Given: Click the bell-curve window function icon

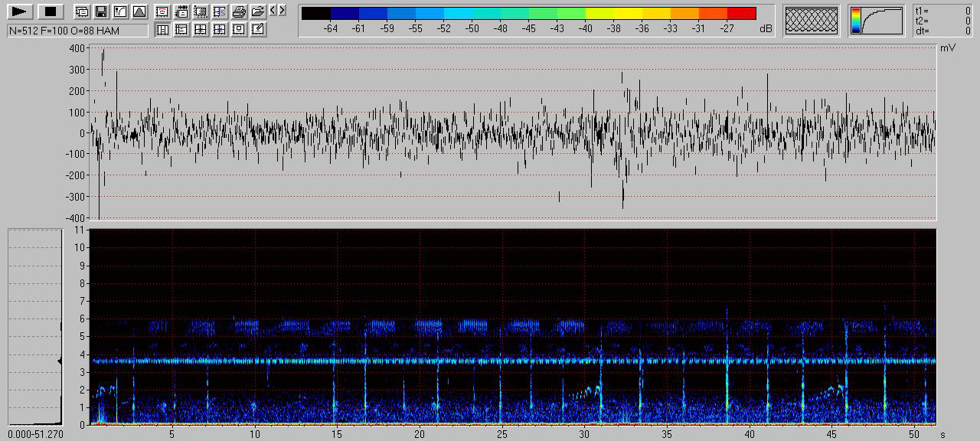Looking at the screenshot, I should tap(139, 11).
